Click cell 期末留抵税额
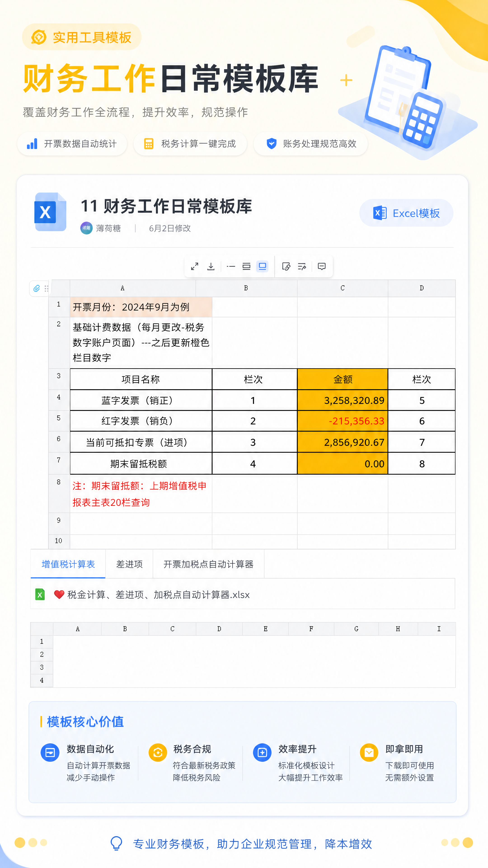 (x=141, y=464)
